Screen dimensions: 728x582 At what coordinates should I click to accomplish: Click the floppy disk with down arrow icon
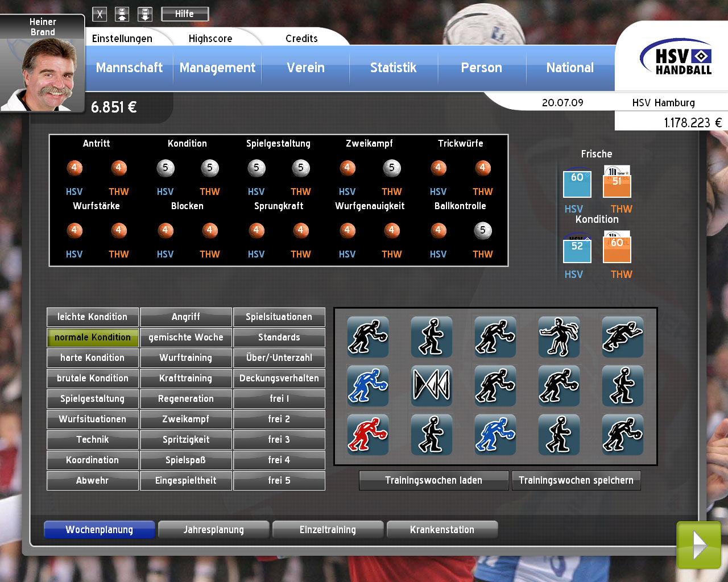145,14
